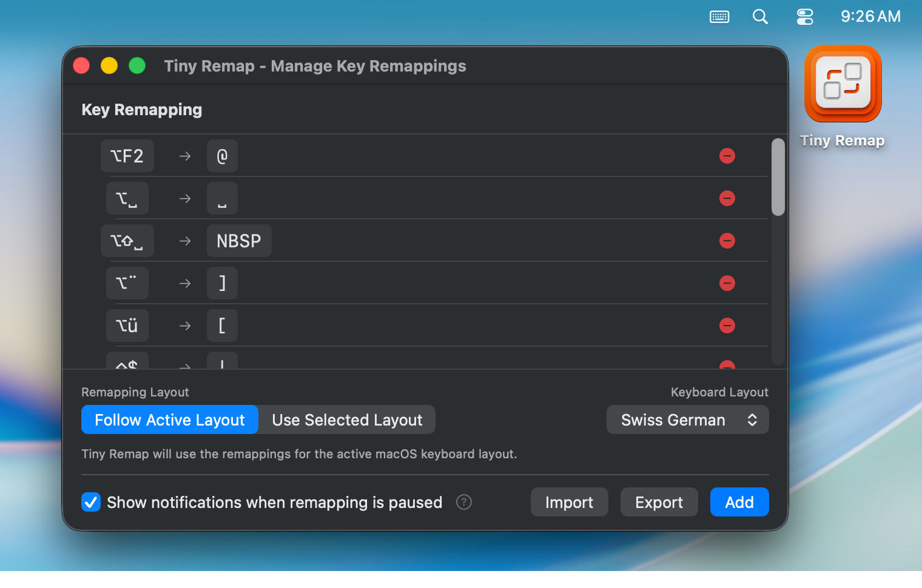Screen dimensions: 922x588
Task: Open Spotlight search in menu bar
Action: point(760,16)
